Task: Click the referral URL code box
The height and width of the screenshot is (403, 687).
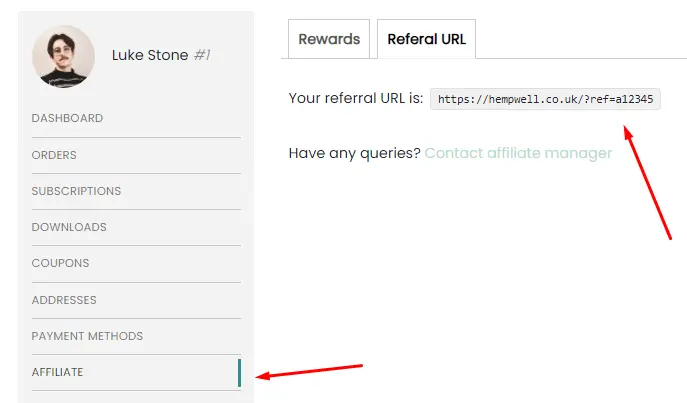Action: point(545,99)
